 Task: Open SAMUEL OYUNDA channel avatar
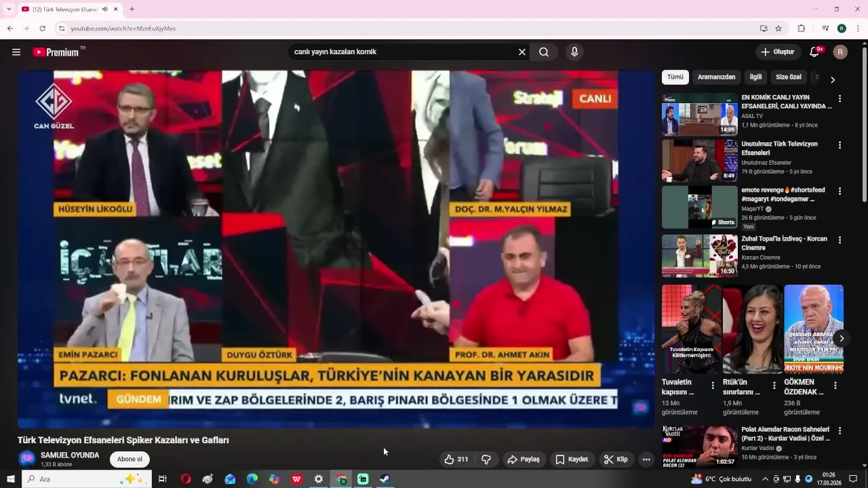coord(27,459)
